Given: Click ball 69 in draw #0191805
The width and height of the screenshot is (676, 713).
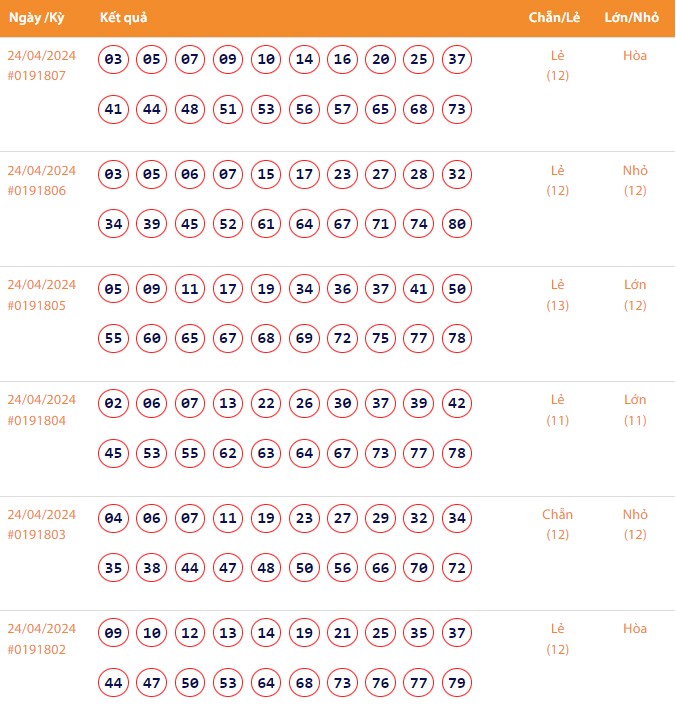Looking at the screenshot, I should [x=304, y=339].
